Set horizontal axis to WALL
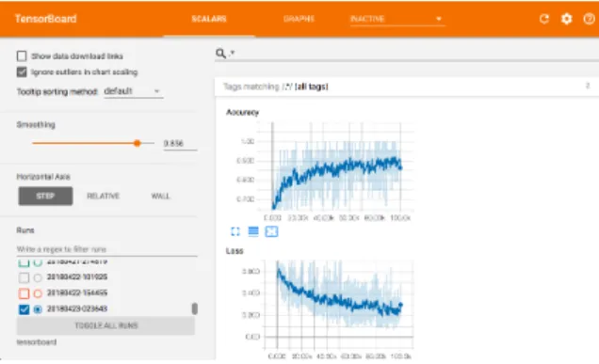 point(160,197)
